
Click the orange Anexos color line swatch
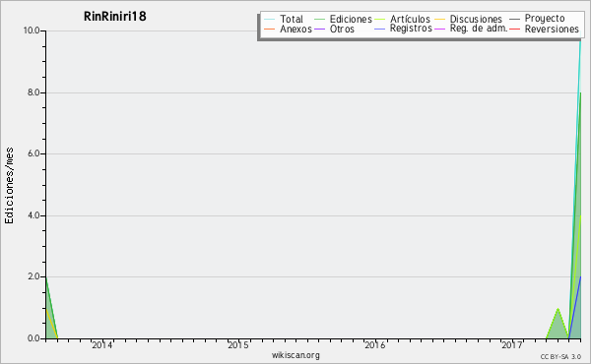tap(270, 29)
